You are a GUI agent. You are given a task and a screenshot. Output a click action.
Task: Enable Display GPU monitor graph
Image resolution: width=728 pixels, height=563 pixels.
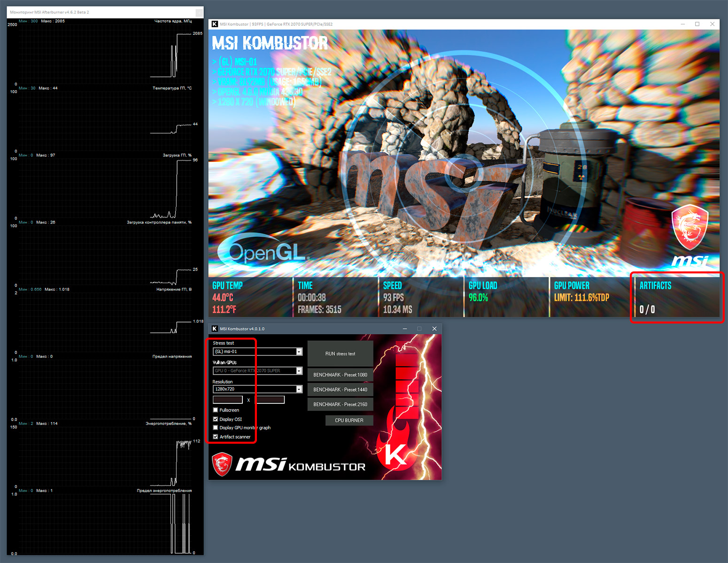216,428
